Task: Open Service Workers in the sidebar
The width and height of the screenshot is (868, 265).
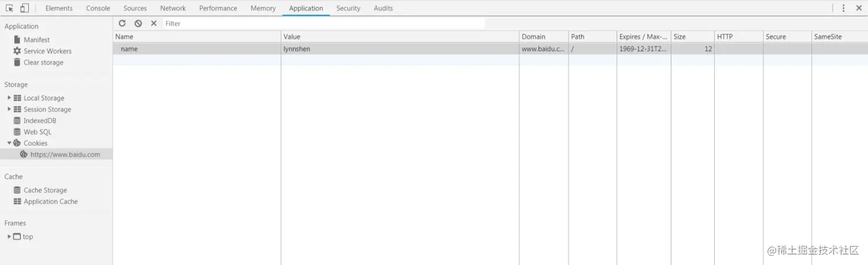Action: 48,51
